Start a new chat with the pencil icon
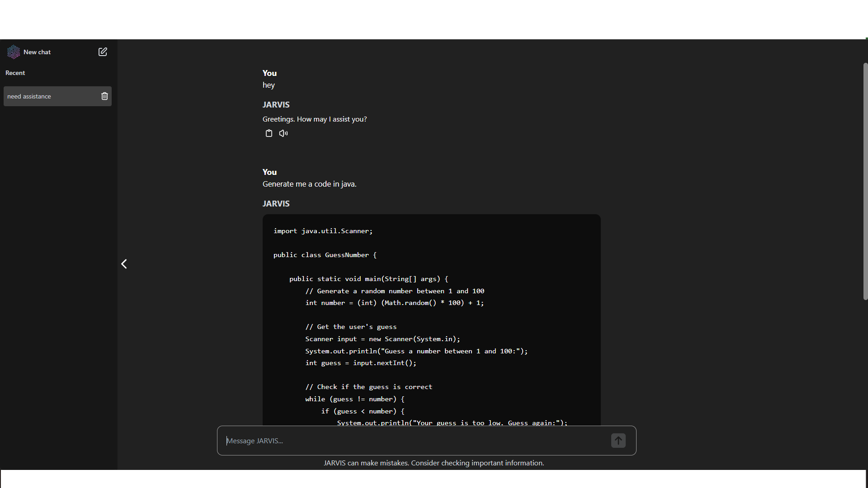This screenshot has width=868, height=488. (103, 52)
